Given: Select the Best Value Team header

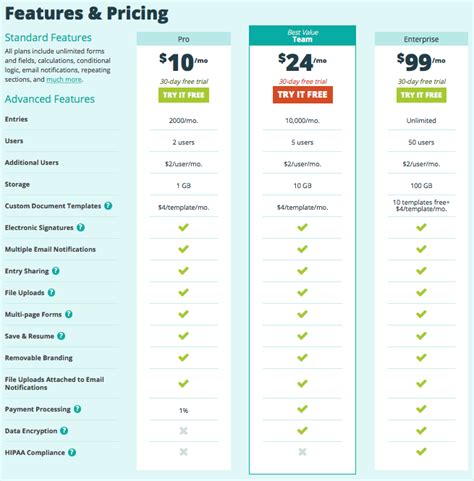Looking at the screenshot, I should pos(302,36).
